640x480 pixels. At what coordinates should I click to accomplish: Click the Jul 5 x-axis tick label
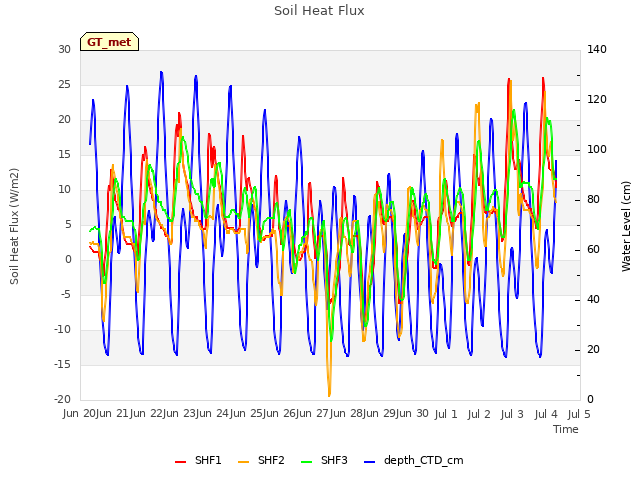click(x=579, y=414)
